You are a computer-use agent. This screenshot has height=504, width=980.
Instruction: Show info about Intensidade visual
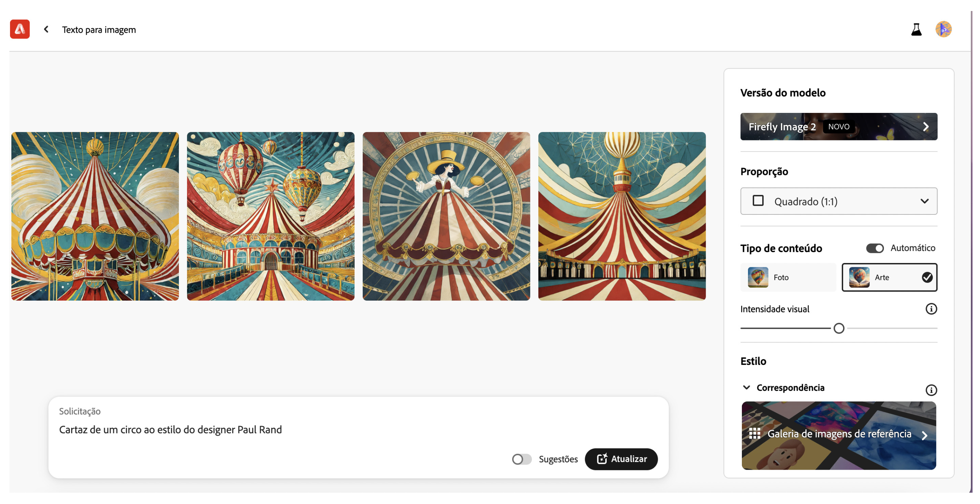(x=931, y=309)
